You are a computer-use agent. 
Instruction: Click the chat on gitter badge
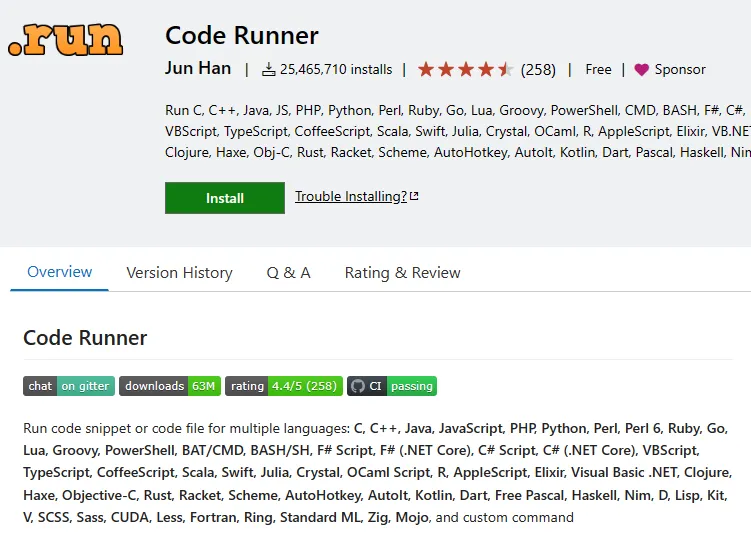(x=69, y=386)
